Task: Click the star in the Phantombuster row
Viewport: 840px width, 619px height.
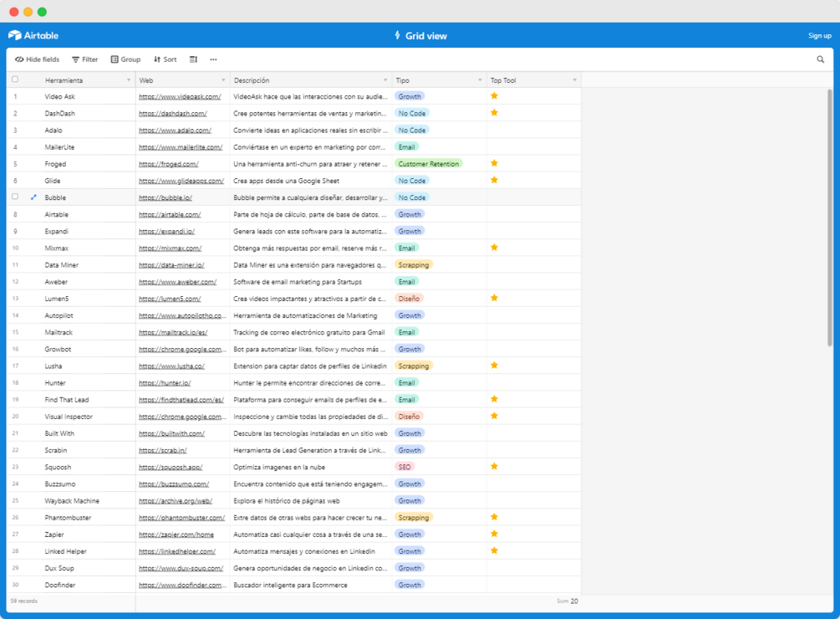Action: [x=494, y=517]
